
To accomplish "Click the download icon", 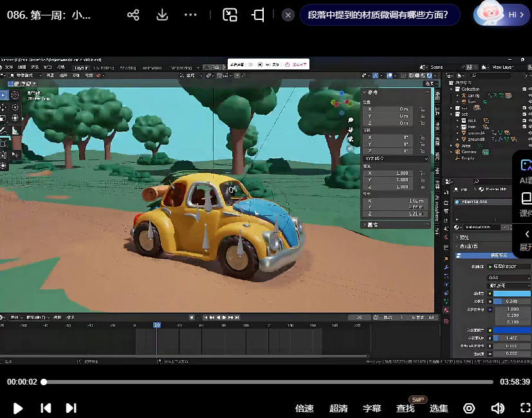I will click(x=162, y=15).
